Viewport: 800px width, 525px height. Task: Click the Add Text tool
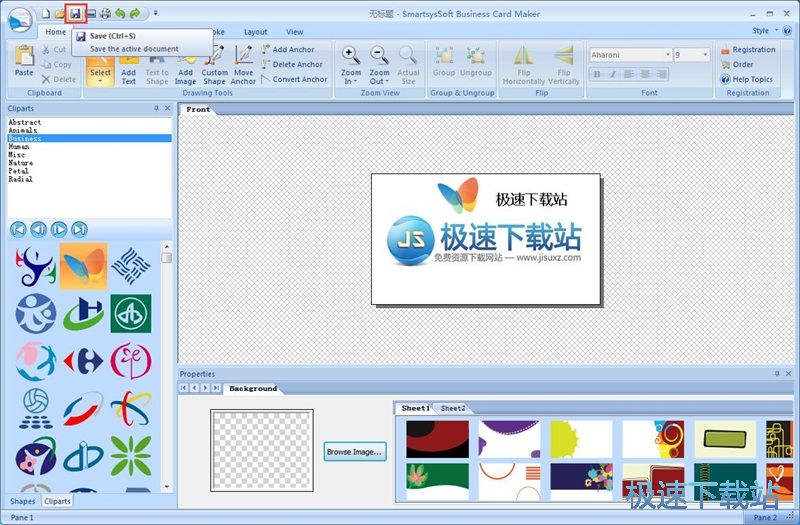tap(129, 70)
